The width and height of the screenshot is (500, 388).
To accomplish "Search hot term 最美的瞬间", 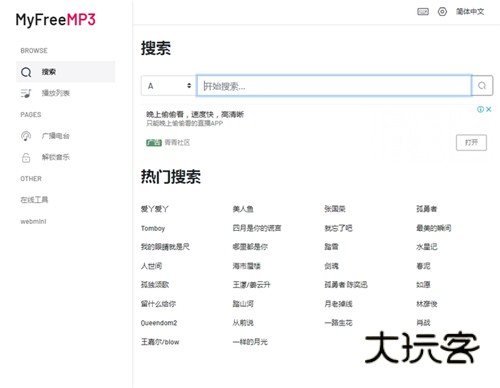I will 434,228.
